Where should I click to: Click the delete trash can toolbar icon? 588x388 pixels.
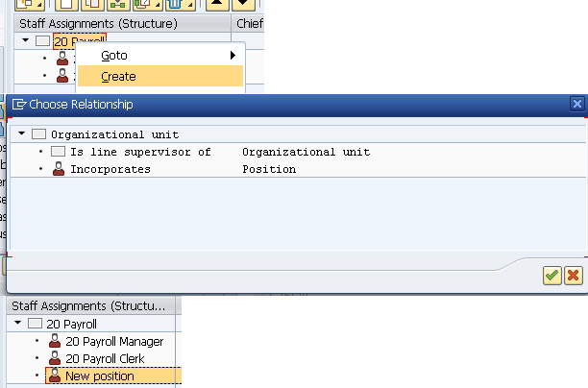[174, 4]
